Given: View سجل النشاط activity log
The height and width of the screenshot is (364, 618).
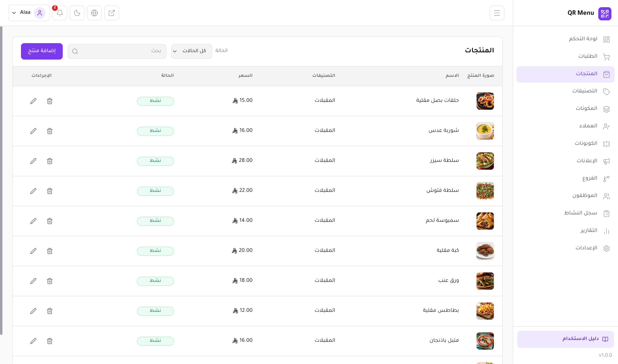Looking at the screenshot, I should [x=566, y=213].
